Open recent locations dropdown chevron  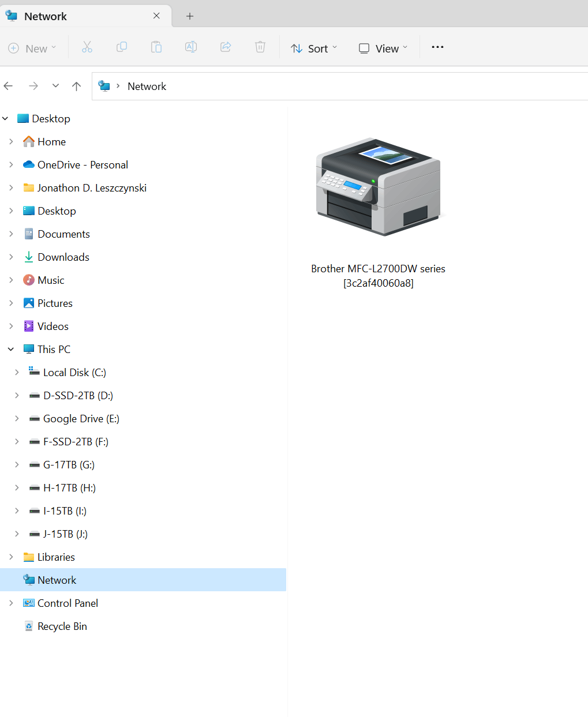point(55,86)
